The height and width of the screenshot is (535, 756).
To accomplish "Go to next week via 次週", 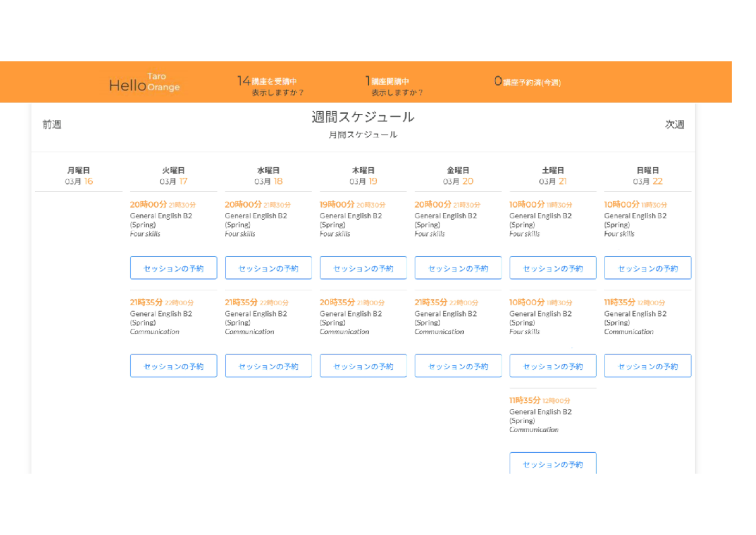I will point(675,125).
